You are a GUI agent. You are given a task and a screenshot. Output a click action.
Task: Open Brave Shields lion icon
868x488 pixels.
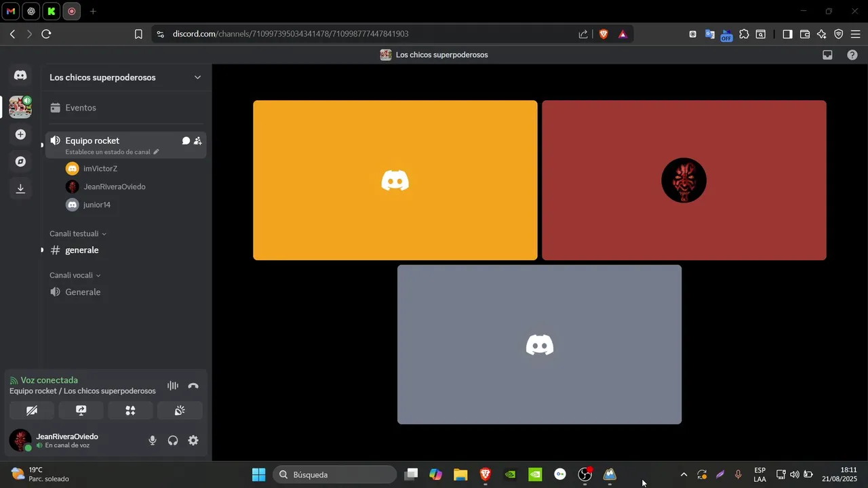(604, 34)
